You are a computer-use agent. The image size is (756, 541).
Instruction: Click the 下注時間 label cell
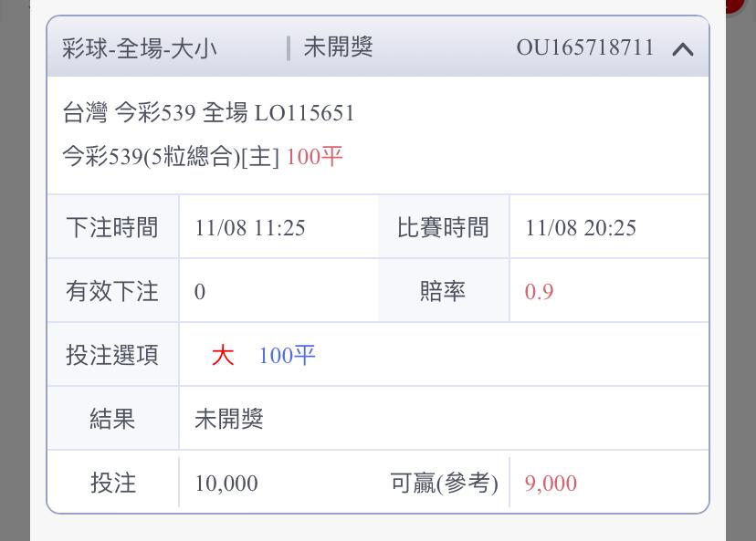(112, 227)
